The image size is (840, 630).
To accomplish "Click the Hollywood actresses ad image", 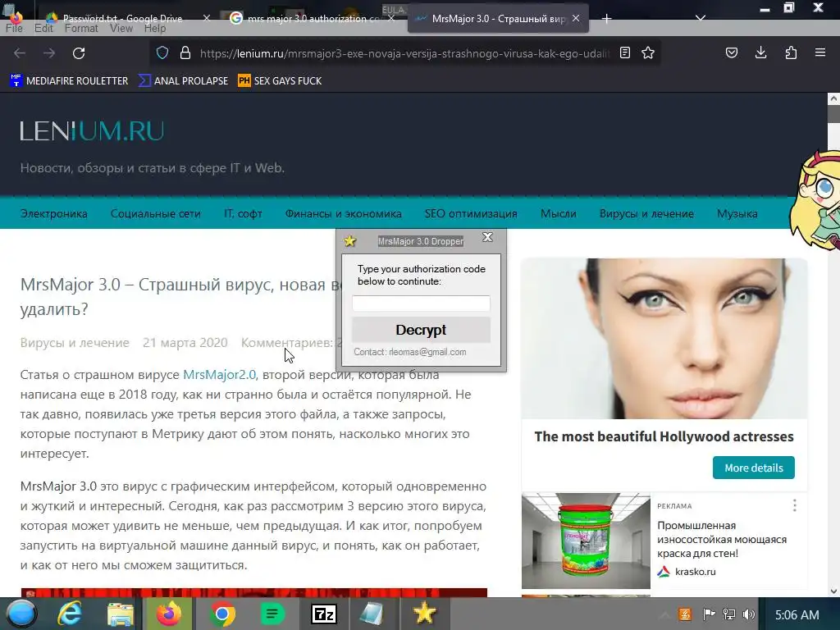I will (x=664, y=339).
